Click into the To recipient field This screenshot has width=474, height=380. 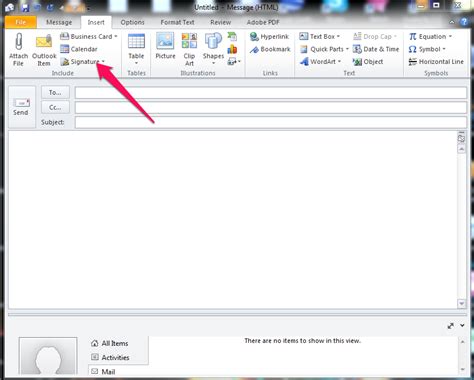coord(271,93)
